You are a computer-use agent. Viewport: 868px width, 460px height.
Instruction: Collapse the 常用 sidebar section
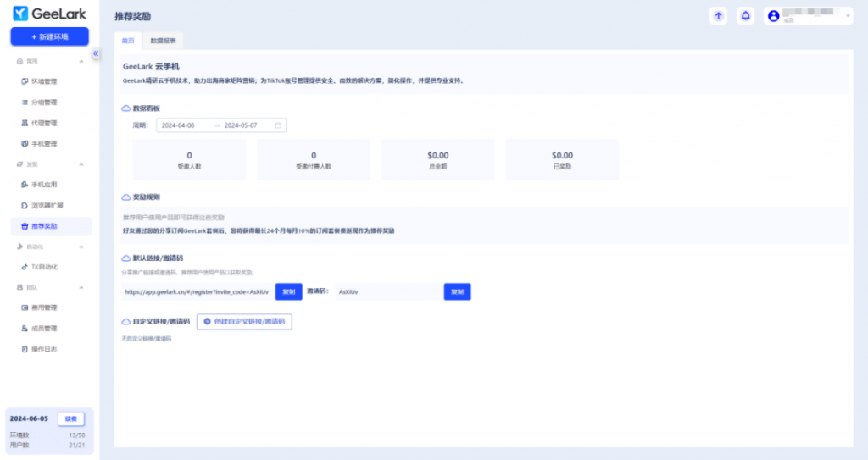point(81,61)
